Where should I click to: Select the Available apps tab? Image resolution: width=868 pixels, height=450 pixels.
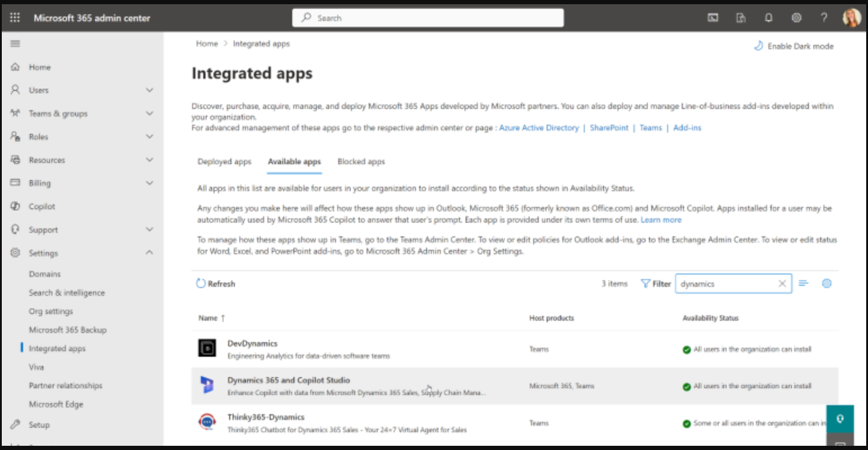click(x=294, y=162)
